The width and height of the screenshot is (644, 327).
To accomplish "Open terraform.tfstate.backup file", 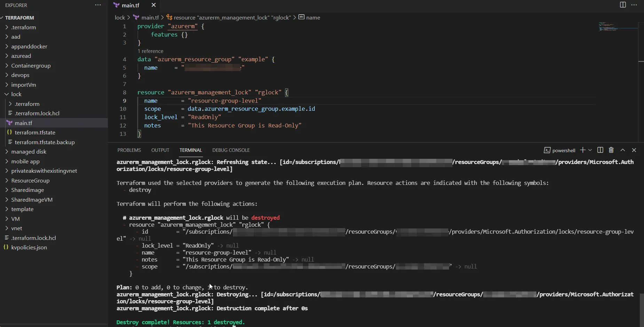I will coord(45,142).
